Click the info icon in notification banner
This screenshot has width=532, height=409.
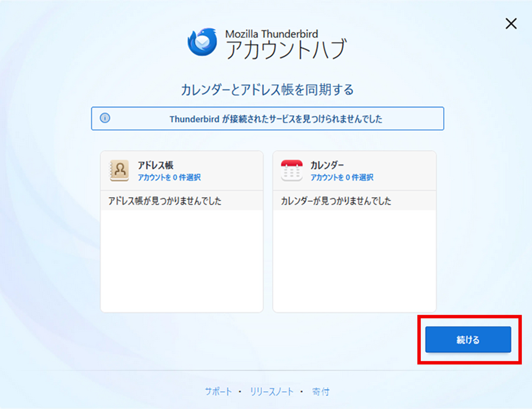pyautogui.click(x=105, y=118)
